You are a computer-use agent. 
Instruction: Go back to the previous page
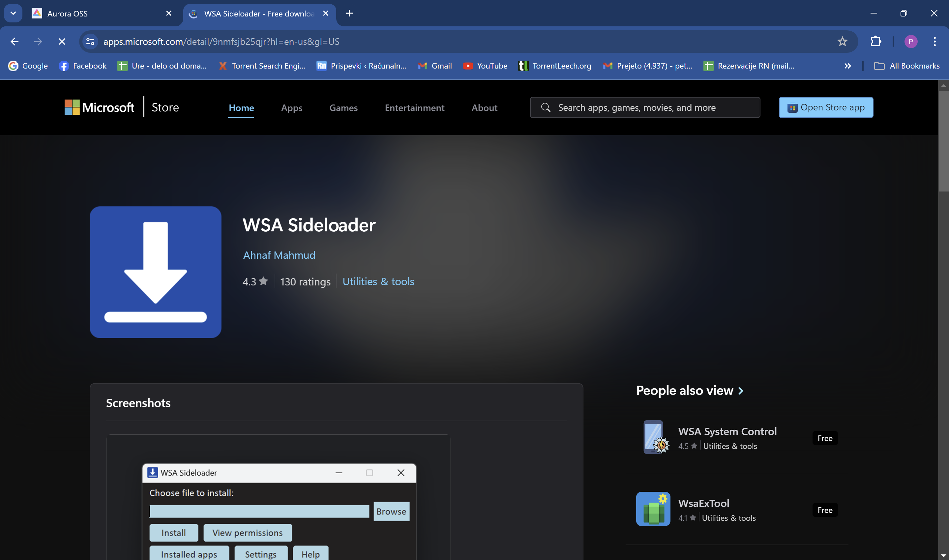click(x=15, y=42)
